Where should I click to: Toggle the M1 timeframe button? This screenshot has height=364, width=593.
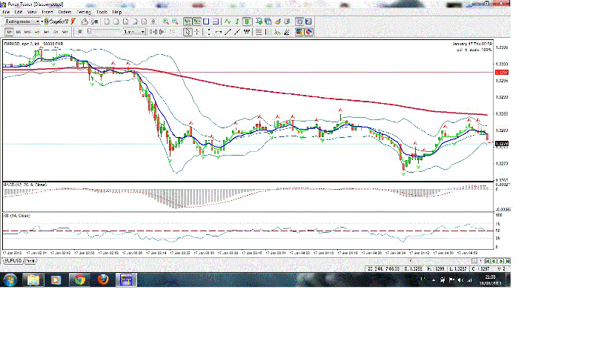tap(9, 33)
